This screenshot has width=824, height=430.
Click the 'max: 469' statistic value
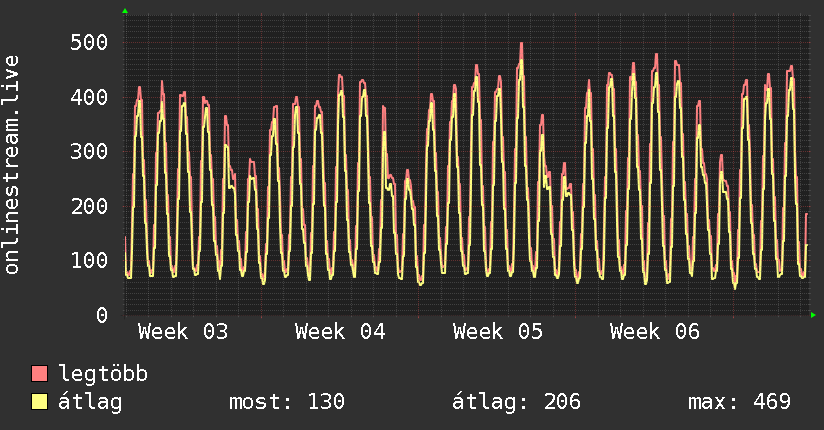tap(739, 402)
